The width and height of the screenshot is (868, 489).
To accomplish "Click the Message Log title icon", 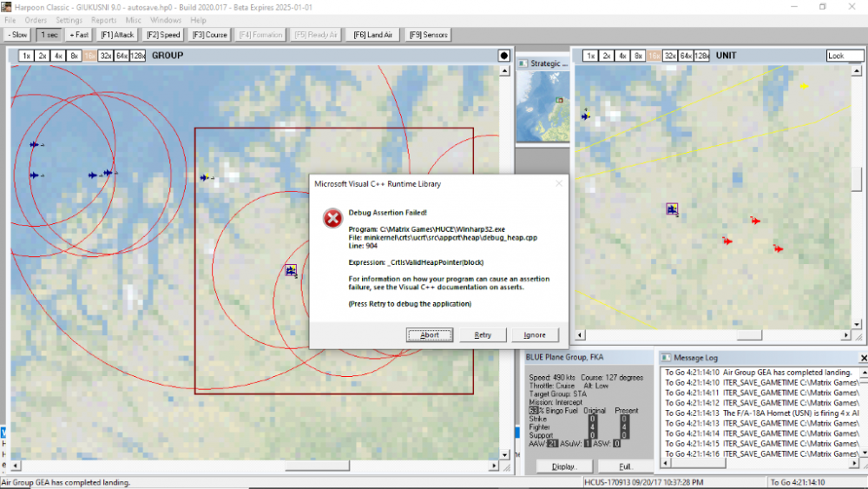I will coord(666,358).
